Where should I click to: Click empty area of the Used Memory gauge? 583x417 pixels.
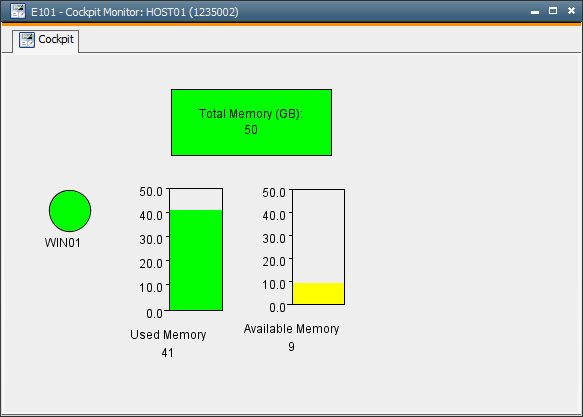pos(196,199)
